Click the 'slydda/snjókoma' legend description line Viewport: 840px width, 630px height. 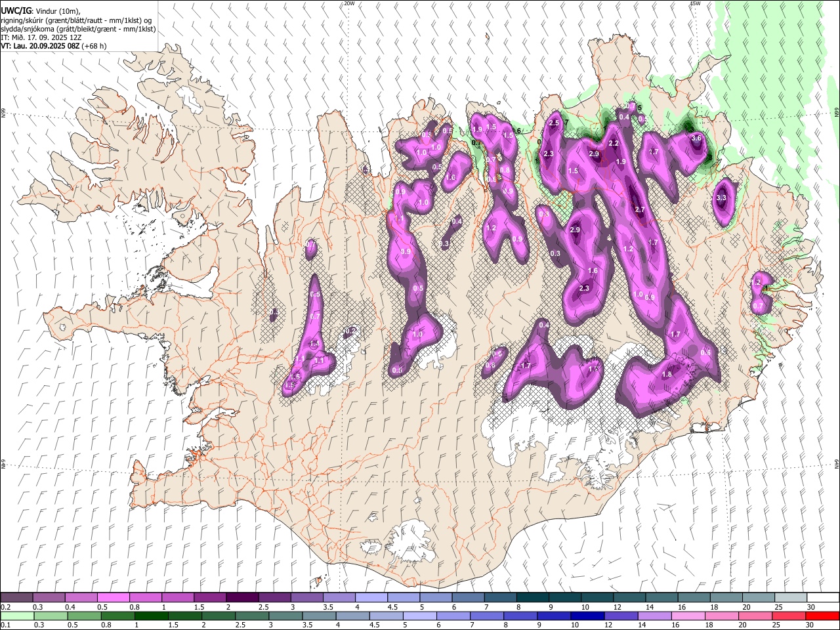click(x=78, y=29)
